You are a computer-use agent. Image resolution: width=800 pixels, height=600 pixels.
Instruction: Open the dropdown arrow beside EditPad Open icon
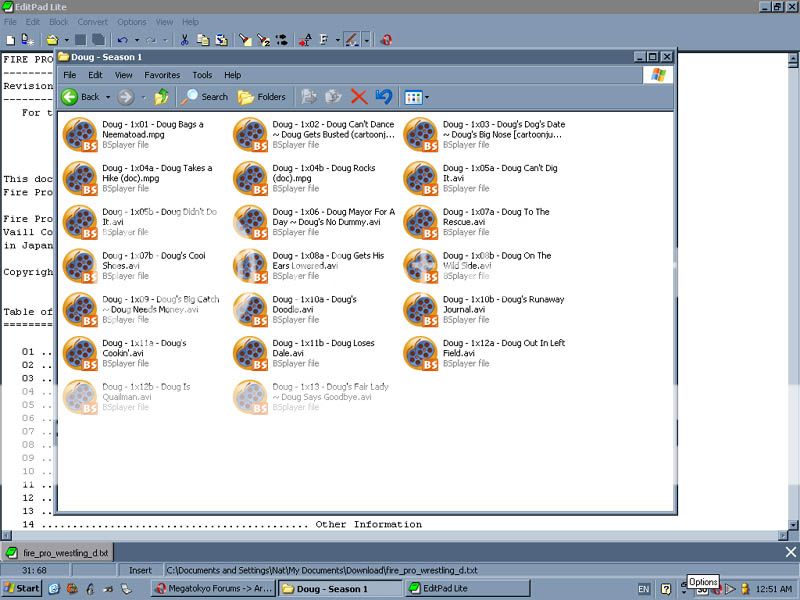[66, 40]
